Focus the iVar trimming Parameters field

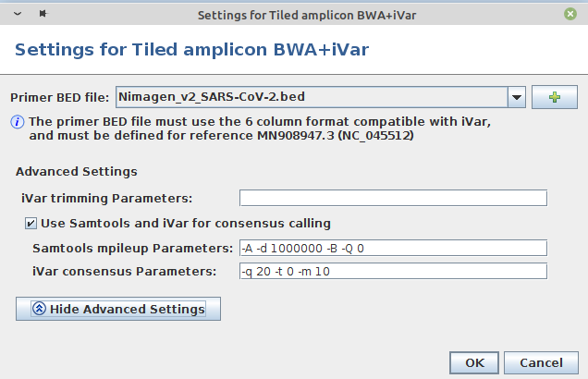coord(393,198)
